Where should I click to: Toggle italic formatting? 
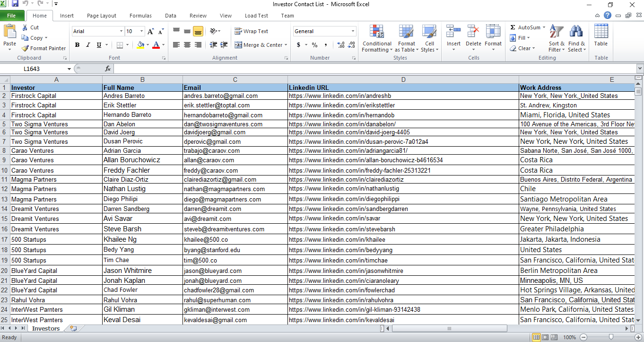click(87, 44)
